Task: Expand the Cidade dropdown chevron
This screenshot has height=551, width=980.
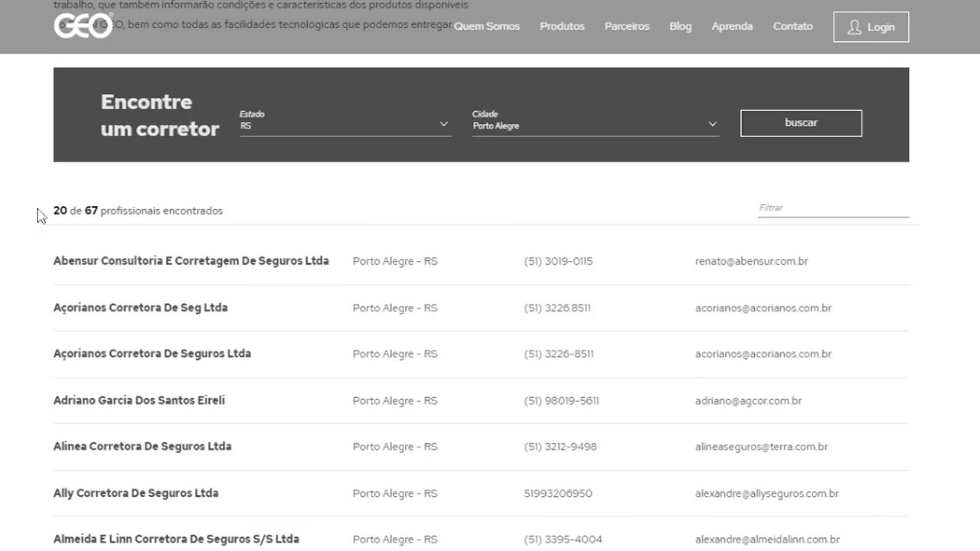Action: tap(712, 124)
